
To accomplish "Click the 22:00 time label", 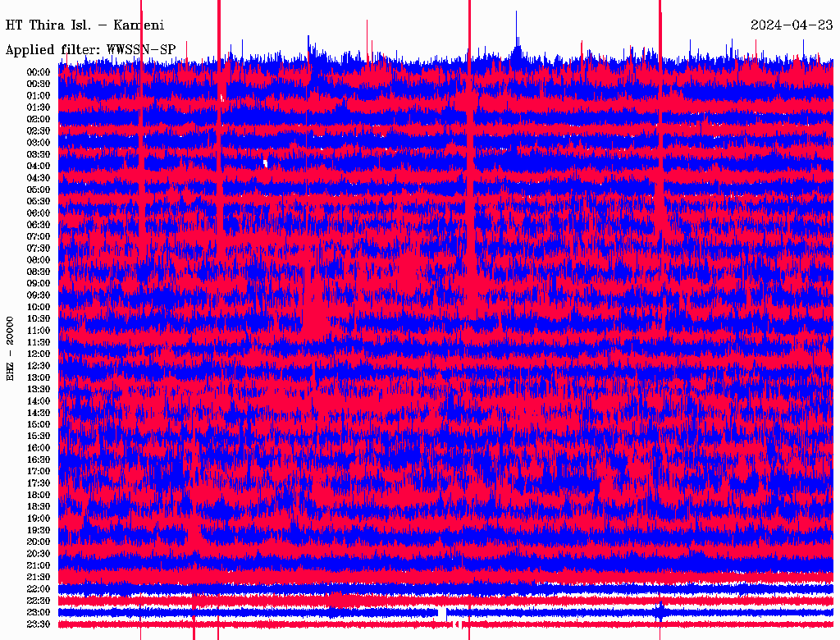I will tap(39, 589).
